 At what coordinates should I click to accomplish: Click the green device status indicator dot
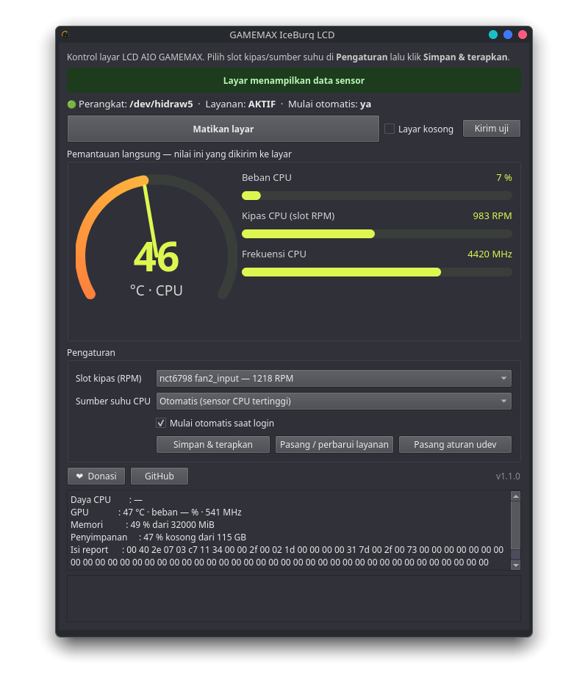tap(71, 104)
